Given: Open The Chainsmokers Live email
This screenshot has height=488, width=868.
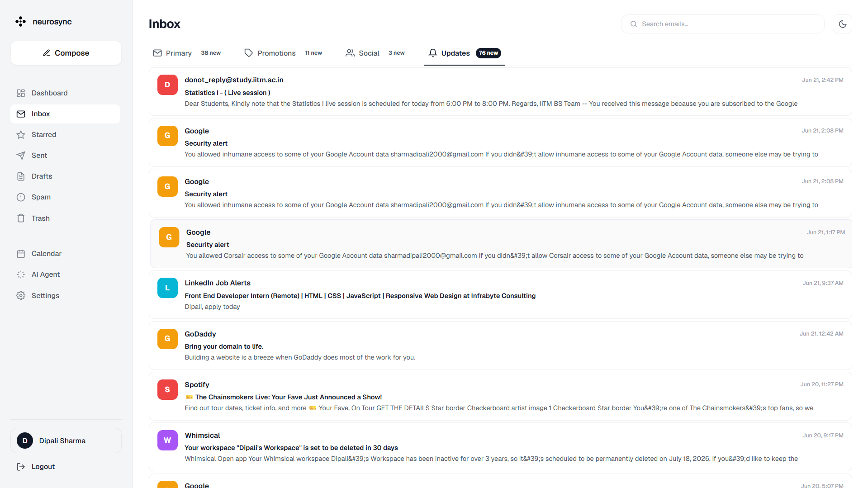Looking at the screenshot, I should pyautogui.click(x=500, y=396).
